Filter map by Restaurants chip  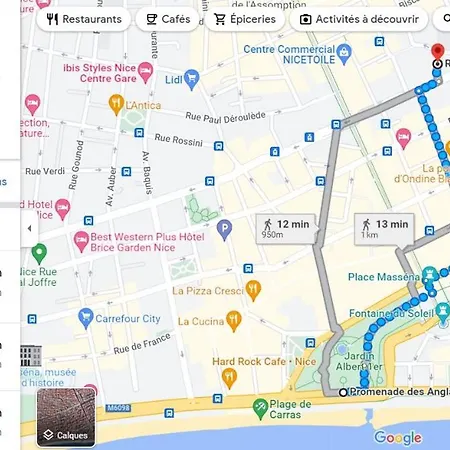[84, 19]
